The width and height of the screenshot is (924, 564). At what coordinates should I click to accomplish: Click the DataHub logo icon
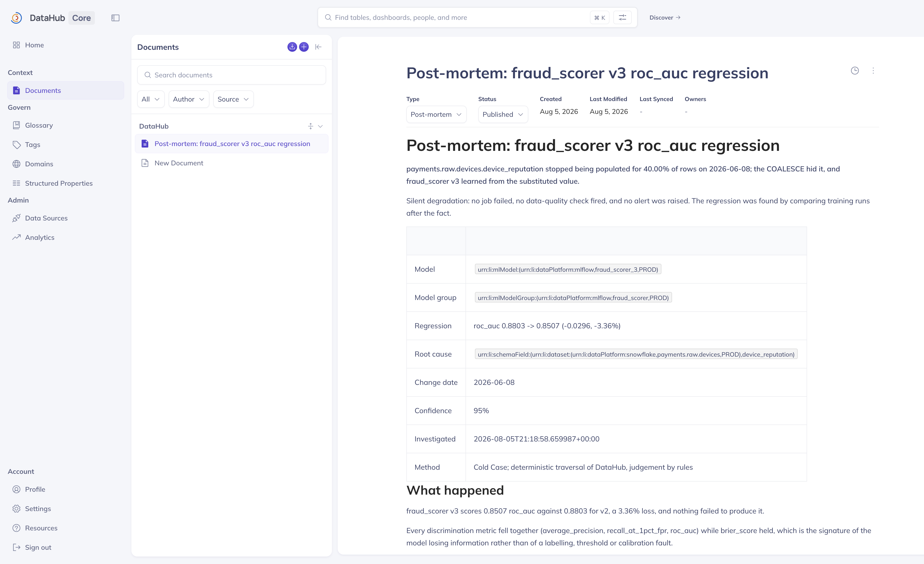(x=16, y=18)
